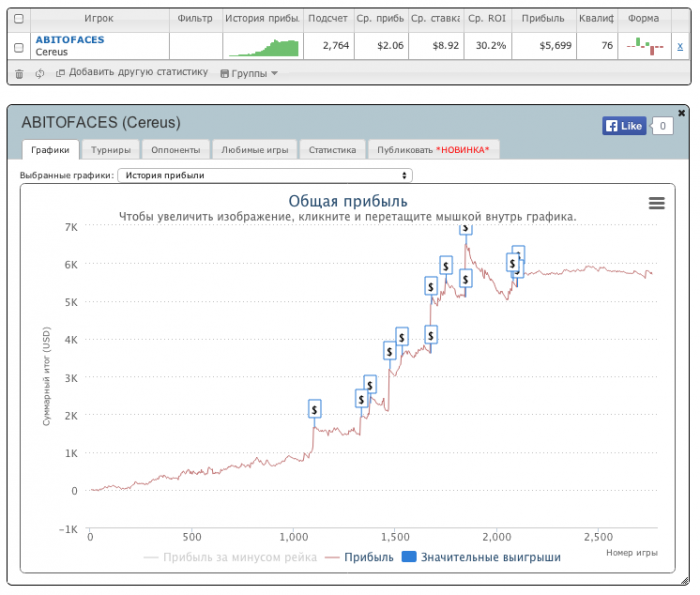Close the ABITOFACES chart panel
Screen dimensions: 700x595
click(x=682, y=112)
